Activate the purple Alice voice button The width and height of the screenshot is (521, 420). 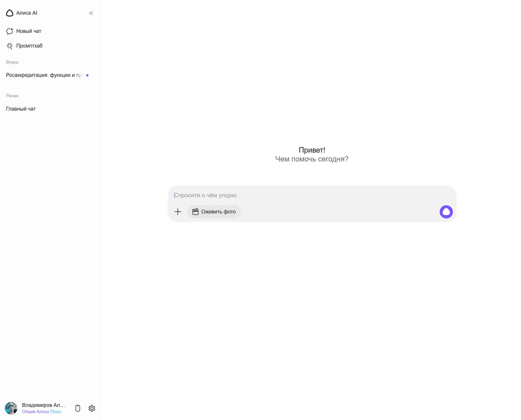click(x=446, y=212)
